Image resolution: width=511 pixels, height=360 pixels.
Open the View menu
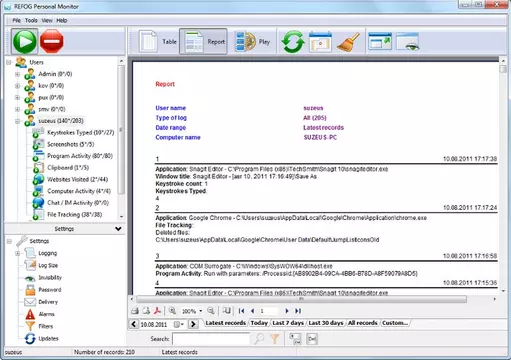[47, 20]
